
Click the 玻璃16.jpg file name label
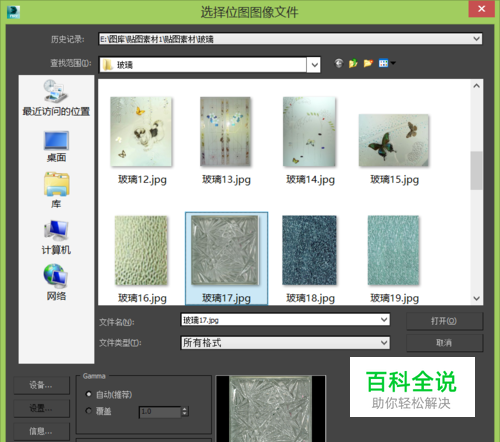(142, 298)
